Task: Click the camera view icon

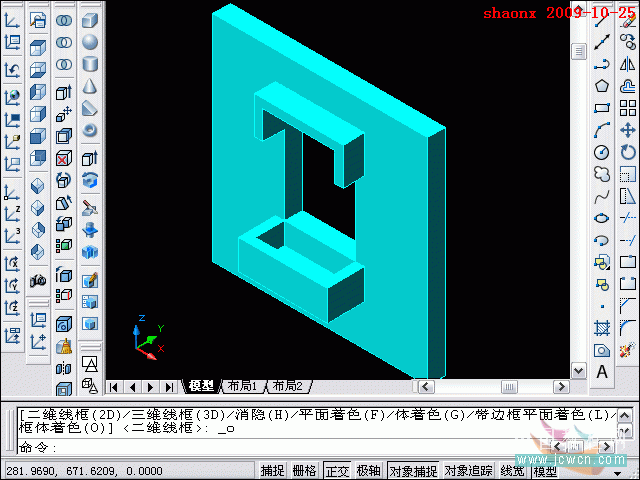Action: tap(38, 280)
